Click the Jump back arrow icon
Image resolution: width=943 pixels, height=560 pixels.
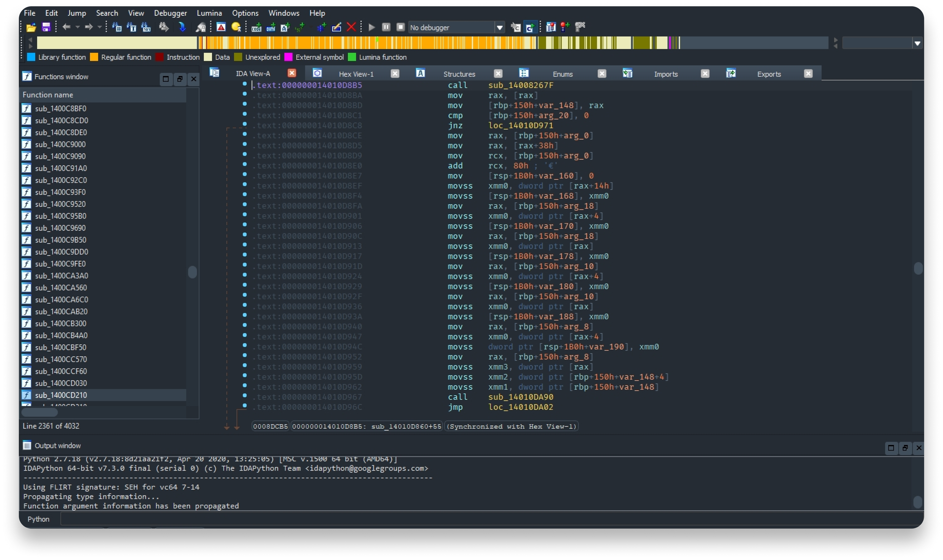(x=67, y=27)
